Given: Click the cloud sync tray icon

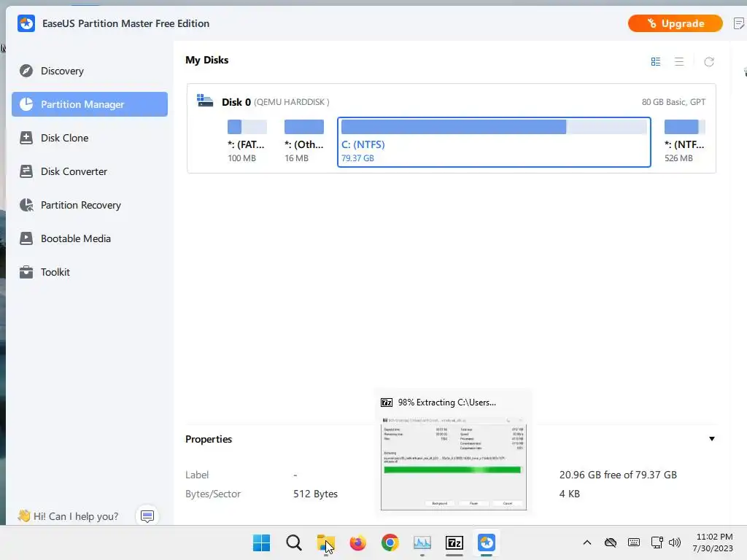Looking at the screenshot, I should pyautogui.click(x=611, y=542).
